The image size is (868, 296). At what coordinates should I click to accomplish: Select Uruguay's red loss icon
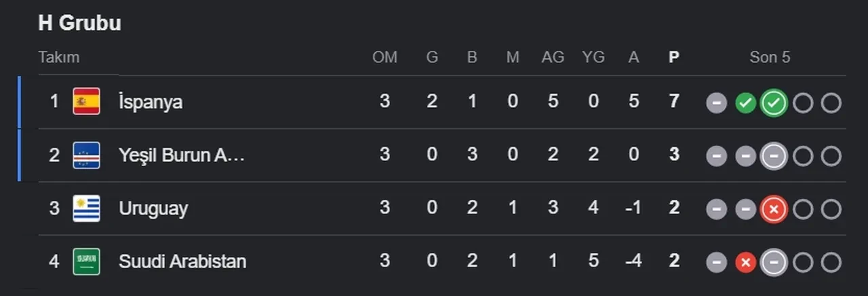point(774,210)
